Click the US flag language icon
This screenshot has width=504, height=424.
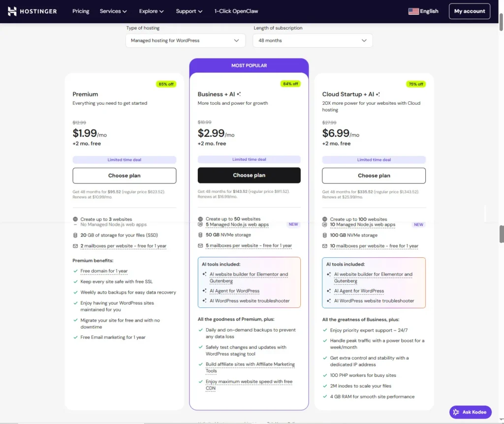(x=413, y=11)
